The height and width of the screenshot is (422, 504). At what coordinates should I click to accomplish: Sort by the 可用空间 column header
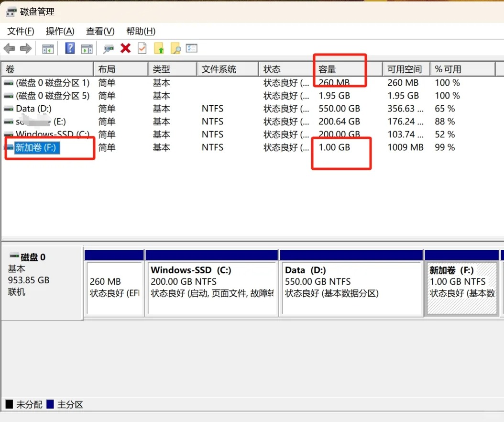tap(406, 69)
